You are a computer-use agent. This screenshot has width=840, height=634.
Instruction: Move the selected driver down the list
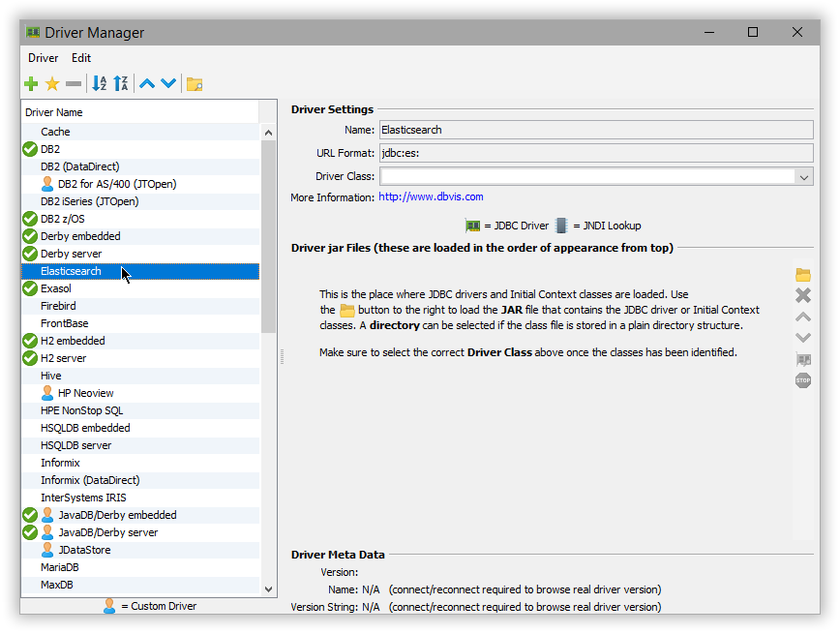pyautogui.click(x=167, y=83)
